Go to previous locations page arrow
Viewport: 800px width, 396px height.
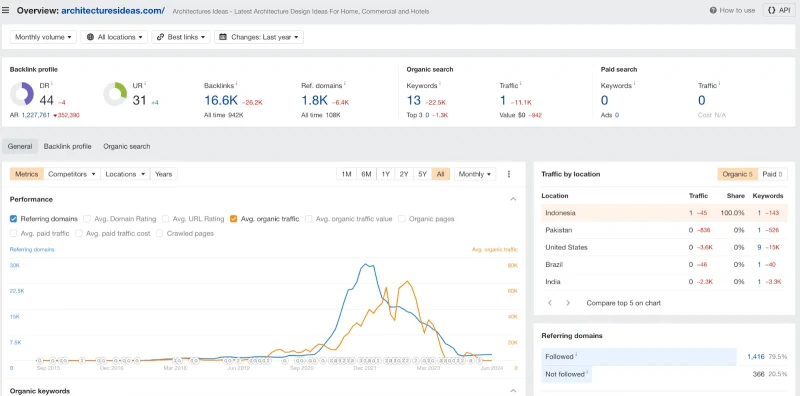click(x=550, y=303)
